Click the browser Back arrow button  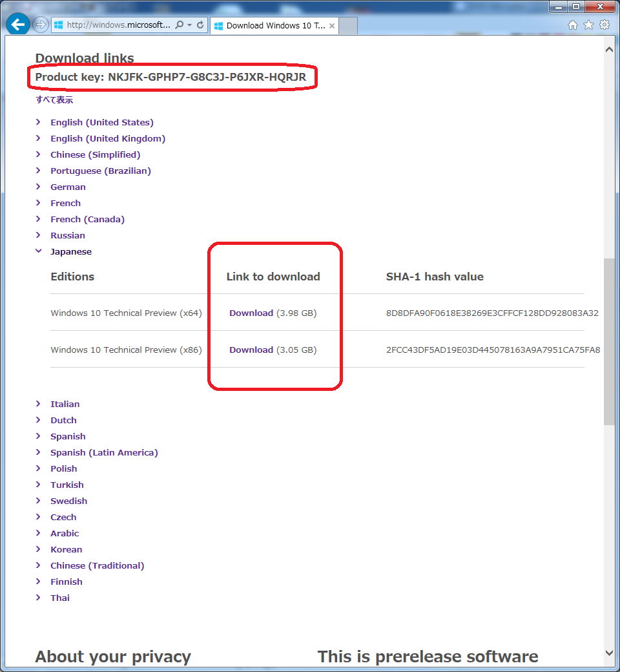[18, 25]
